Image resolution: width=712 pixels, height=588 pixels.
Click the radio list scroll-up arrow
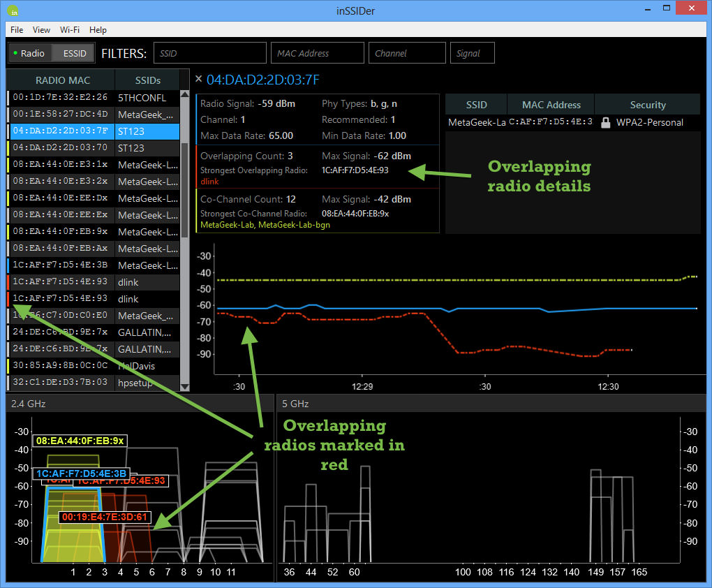(185, 94)
